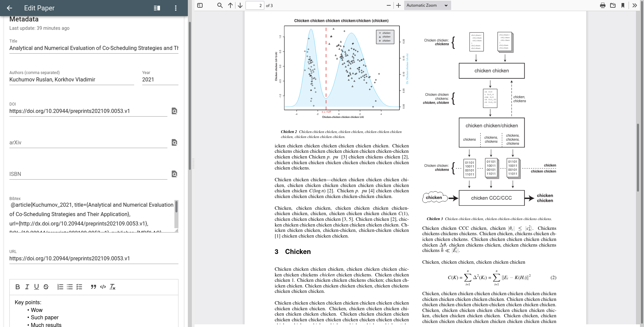
Task: Insert a blockquote in notes editor
Action: (x=94, y=287)
